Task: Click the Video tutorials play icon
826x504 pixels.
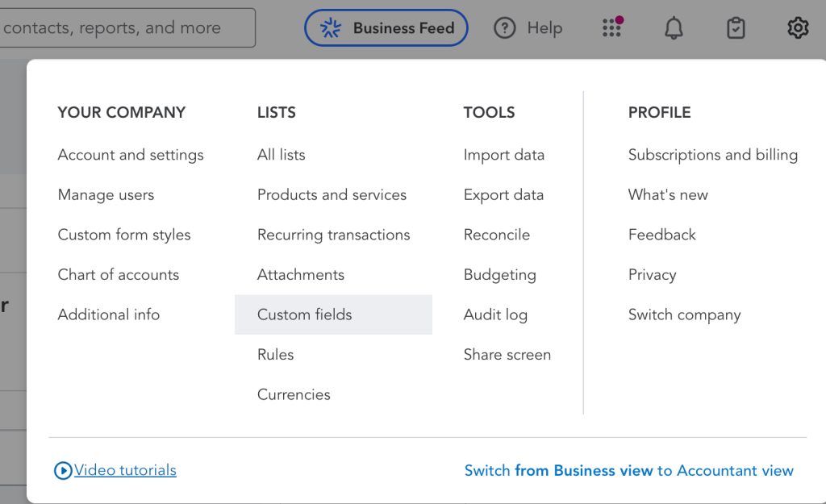Action: (x=63, y=470)
